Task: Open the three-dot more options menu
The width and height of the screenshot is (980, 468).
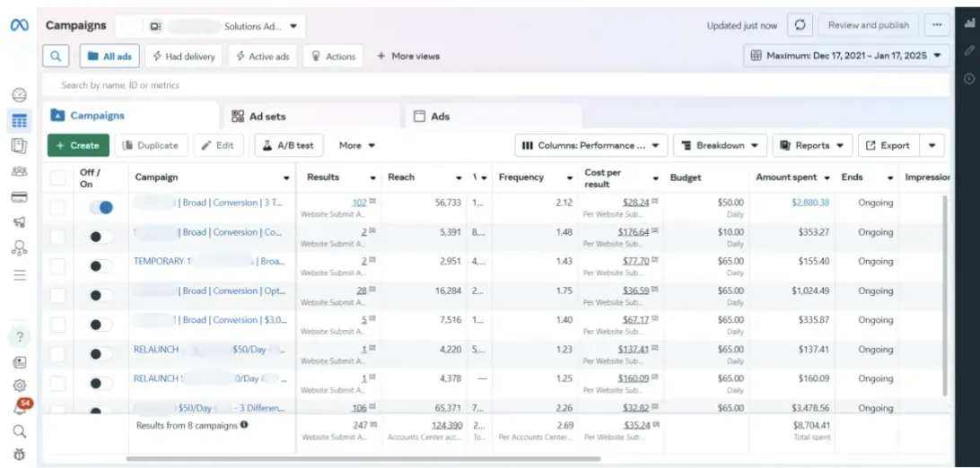Action: click(938, 26)
